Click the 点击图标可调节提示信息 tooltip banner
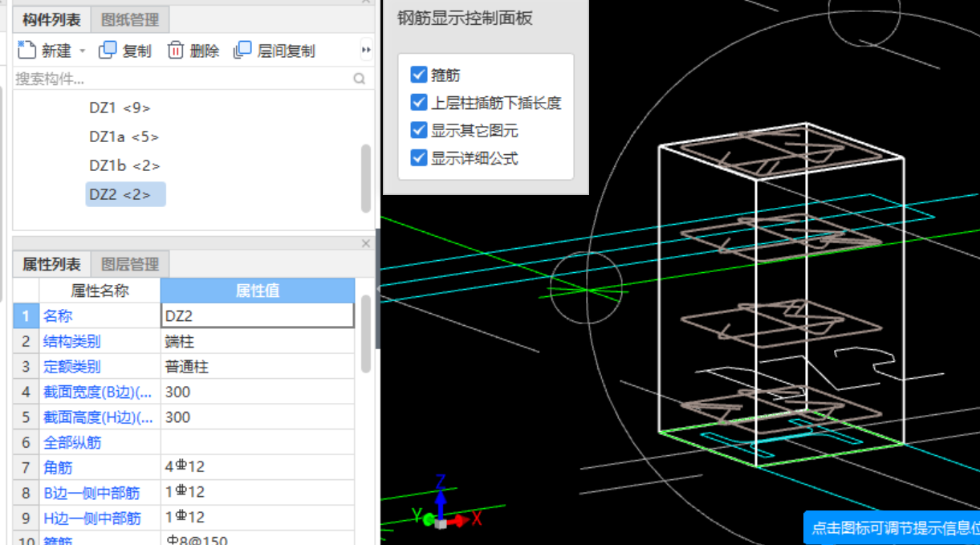Image resolution: width=980 pixels, height=545 pixels. pos(892,527)
